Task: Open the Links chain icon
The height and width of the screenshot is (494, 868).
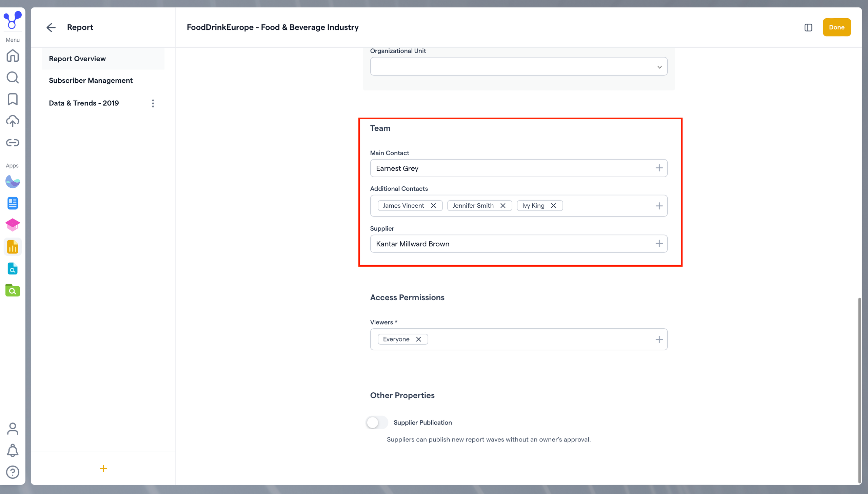Action: click(x=13, y=143)
